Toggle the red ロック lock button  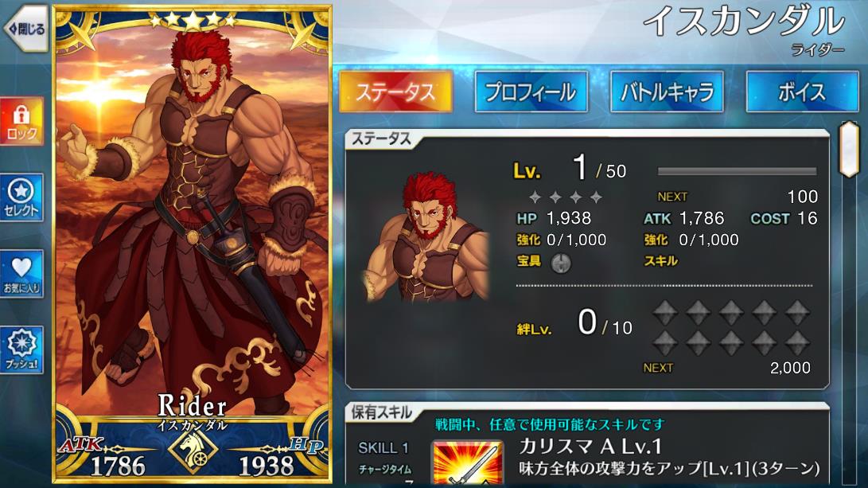[21, 121]
